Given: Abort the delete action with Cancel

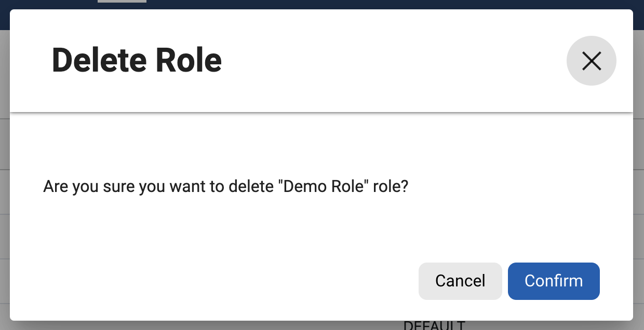Looking at the screenshot, I should pyautogui.click(x=460, y=281).
